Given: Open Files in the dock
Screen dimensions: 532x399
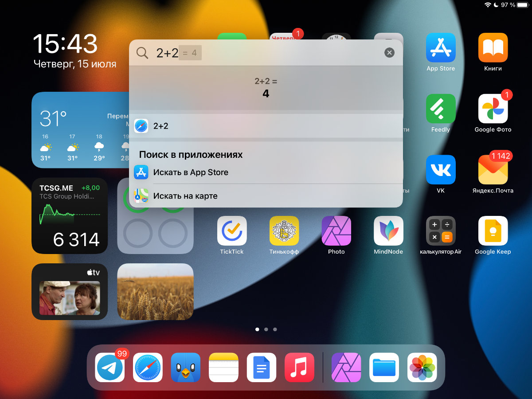Looking at the screenshot, I should pos(384,368).
